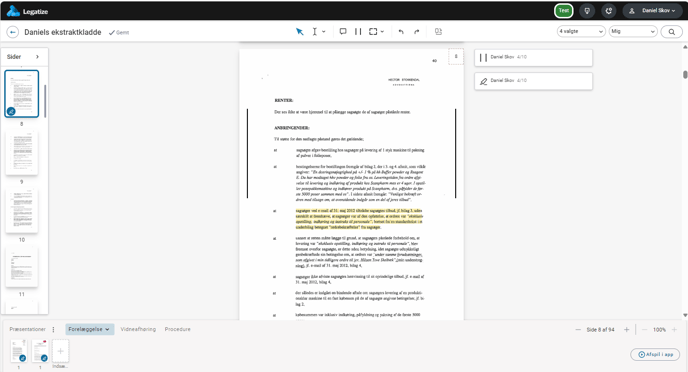Viewport: 688px width, 372px height.
Task: Switch to the Vidneafhøring tab
Action: (x=138, y=329)
